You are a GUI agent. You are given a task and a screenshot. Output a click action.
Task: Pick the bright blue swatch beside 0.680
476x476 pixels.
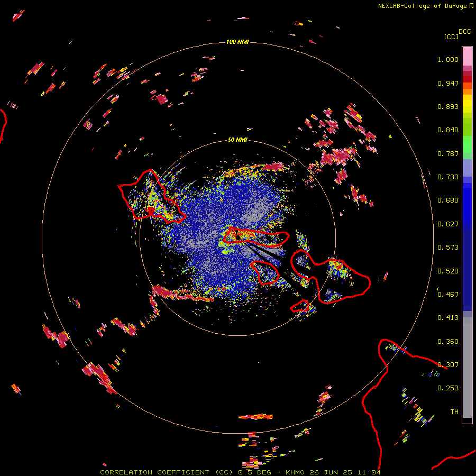point(467,204)
